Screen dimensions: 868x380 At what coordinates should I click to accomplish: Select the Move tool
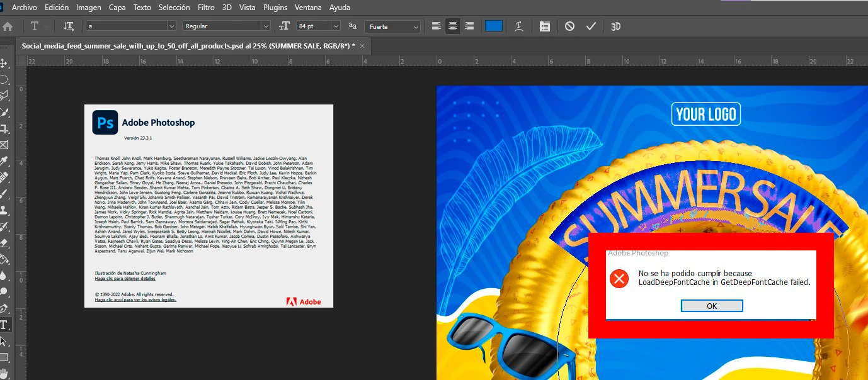[x=4, y=64]
